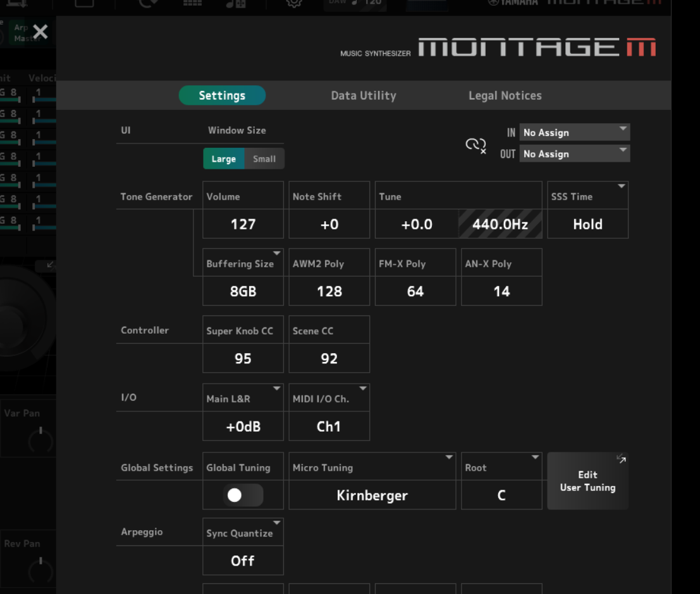
Task: Open the Micro Tuning Kirnberger dropdown
Action: pos(372,495)
